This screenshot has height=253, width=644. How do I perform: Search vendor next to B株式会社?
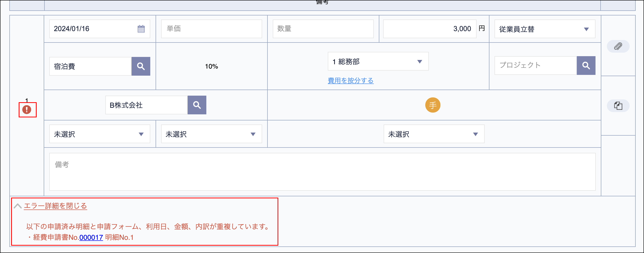[197, 105]
